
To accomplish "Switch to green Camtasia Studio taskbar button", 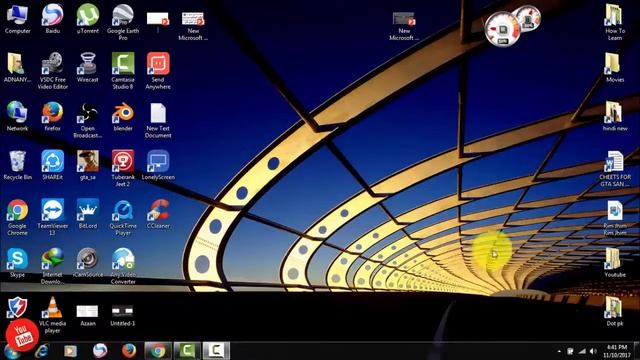I will (187, 351).
